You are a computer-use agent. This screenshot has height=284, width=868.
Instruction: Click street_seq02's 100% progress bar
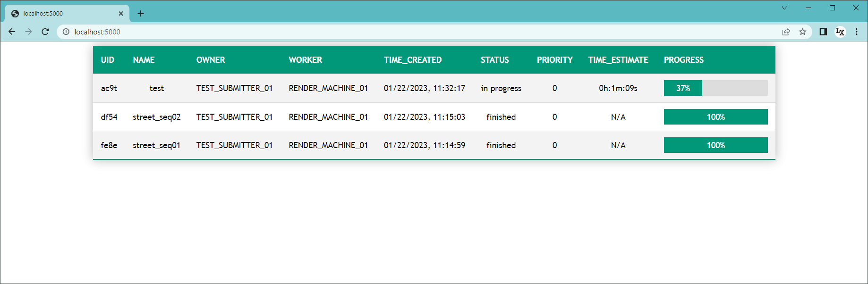coord(716,117)
